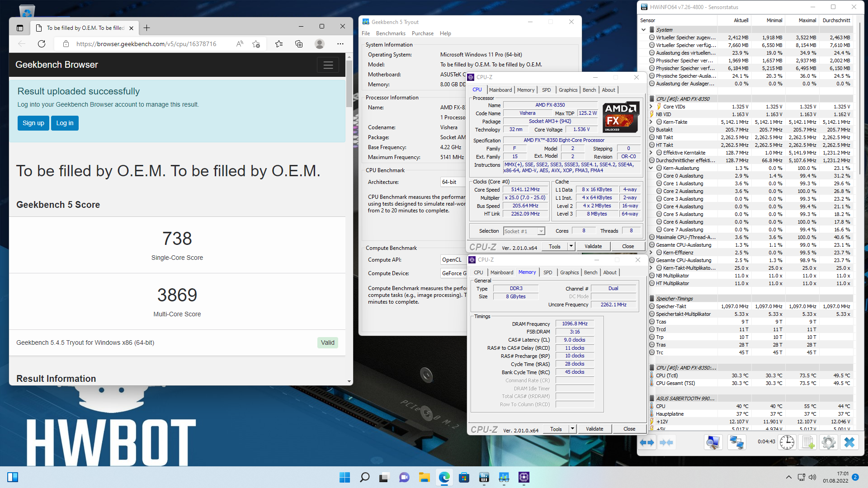
Task: Open the Geekbench Browser hamburger menu
Action: (x=328, y=65)
